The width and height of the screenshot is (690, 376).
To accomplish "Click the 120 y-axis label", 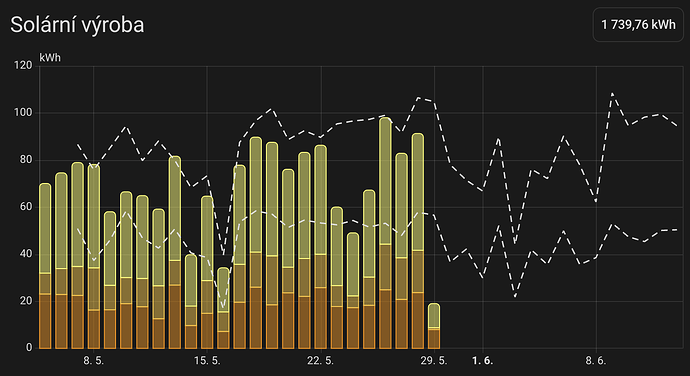I will pos(23,66).
